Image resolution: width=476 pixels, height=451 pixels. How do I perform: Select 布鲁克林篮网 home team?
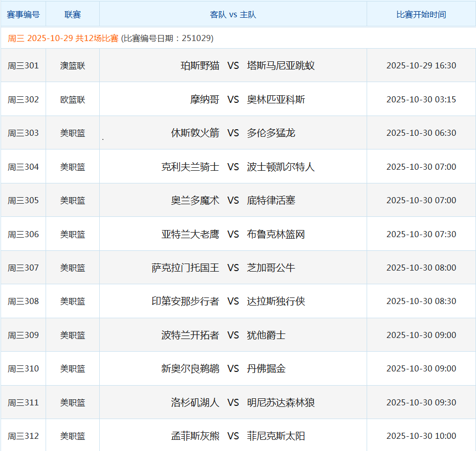(x=276, y=234)
